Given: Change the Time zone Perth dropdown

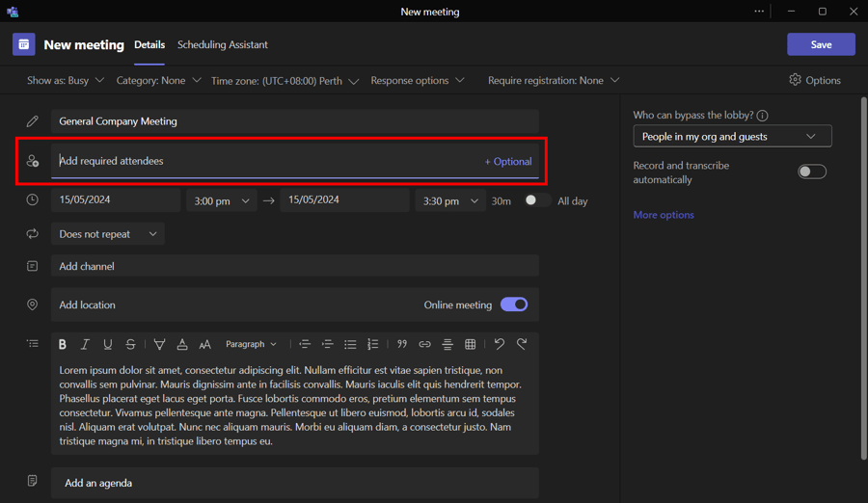Looking at the screenshot, I should (285, 81).
